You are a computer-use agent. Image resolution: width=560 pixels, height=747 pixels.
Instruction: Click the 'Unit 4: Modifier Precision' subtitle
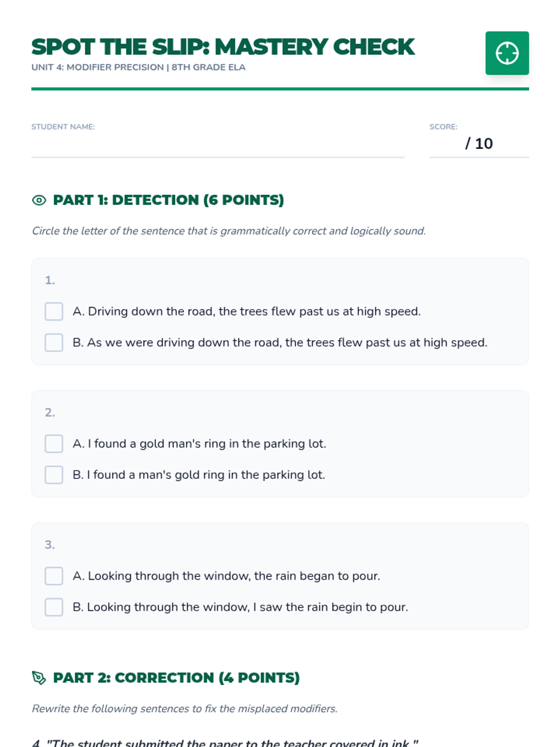(x=138, y=67)
